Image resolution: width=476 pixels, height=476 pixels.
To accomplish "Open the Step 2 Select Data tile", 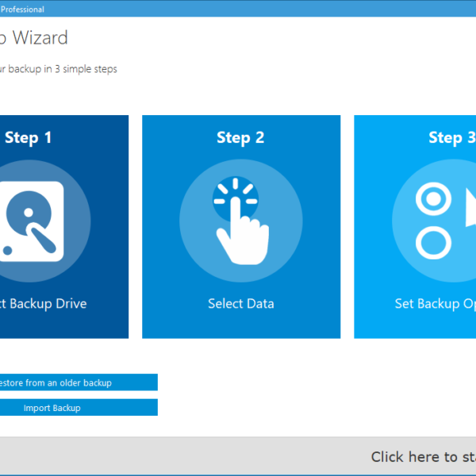I will tap(241, 226).
